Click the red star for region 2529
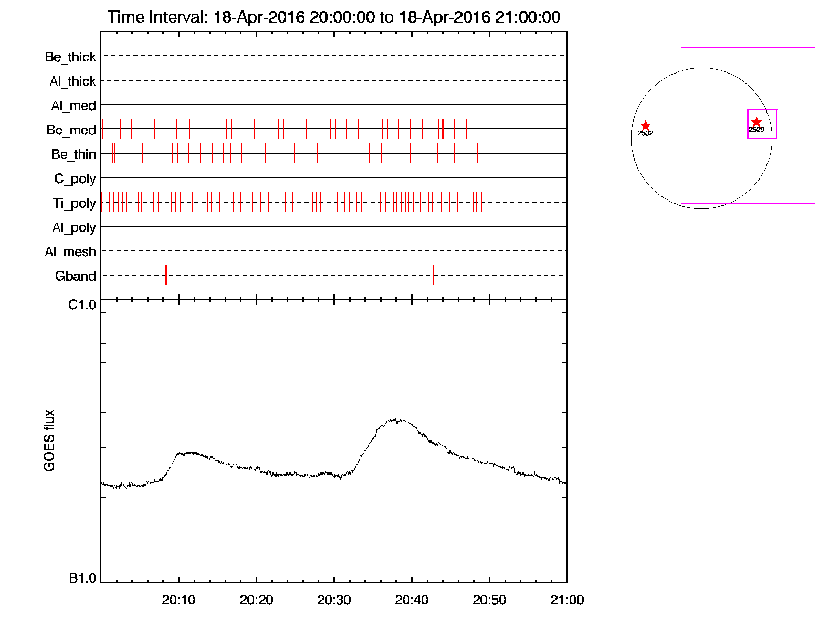Screen dimensions: 840x630 tap(756, 122)
